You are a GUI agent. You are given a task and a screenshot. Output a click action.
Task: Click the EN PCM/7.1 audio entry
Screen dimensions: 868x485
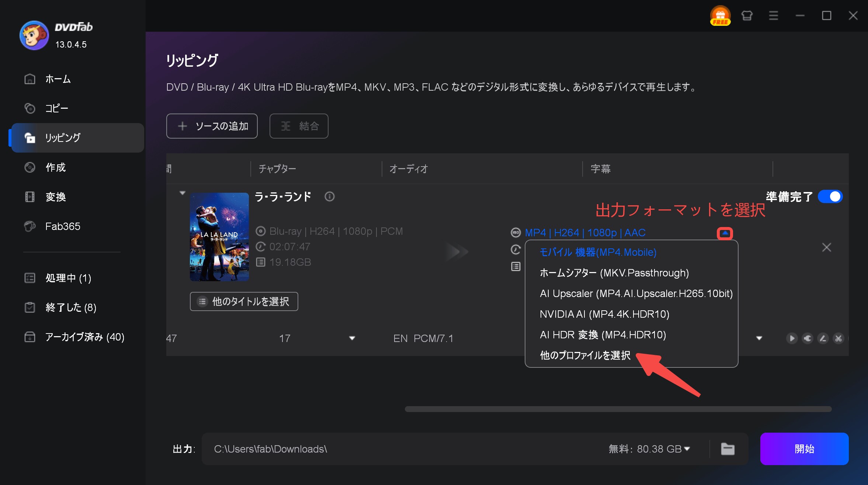(x=423, y=338)
